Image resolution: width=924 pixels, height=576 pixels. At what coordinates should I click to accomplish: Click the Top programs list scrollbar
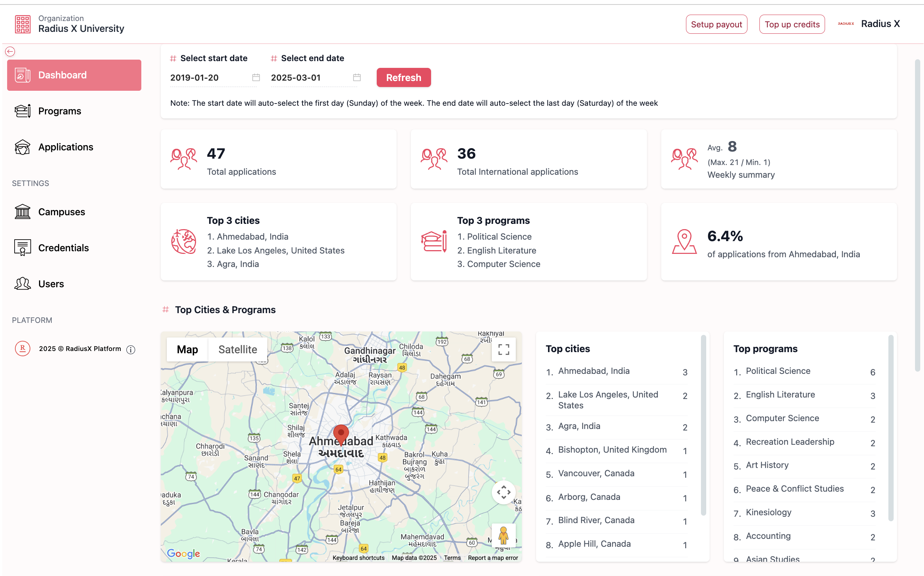891,427
